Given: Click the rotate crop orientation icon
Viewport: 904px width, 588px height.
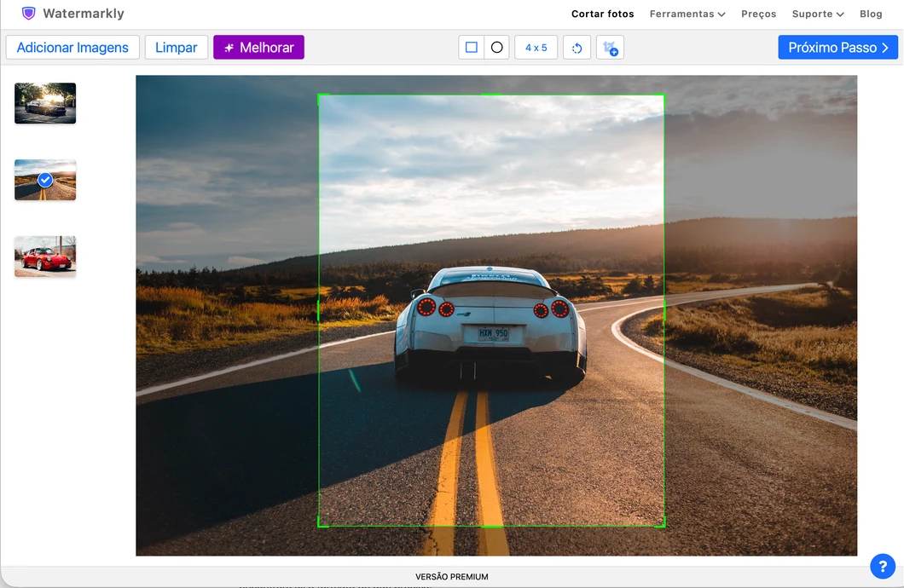Looking at the screenshot, I should [x=577, y=47].
